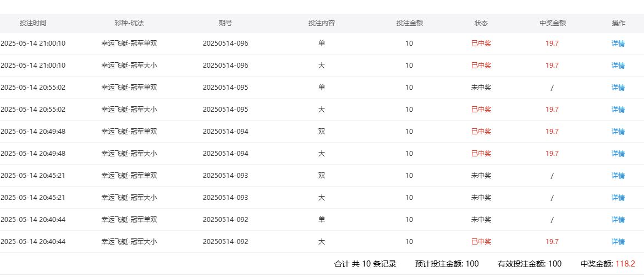
Task: Click the 中奖金额 column header
Action: pyautogui.click(x=553, y=23)
